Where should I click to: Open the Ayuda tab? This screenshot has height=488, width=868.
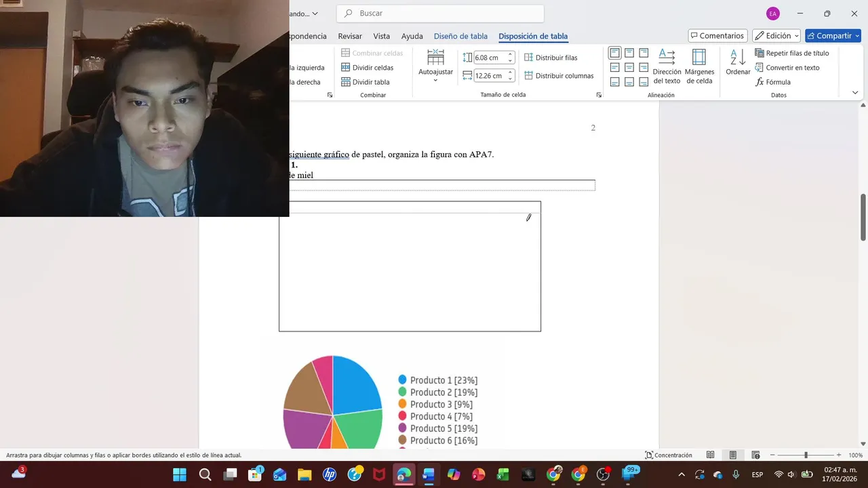tap(412, 36)
